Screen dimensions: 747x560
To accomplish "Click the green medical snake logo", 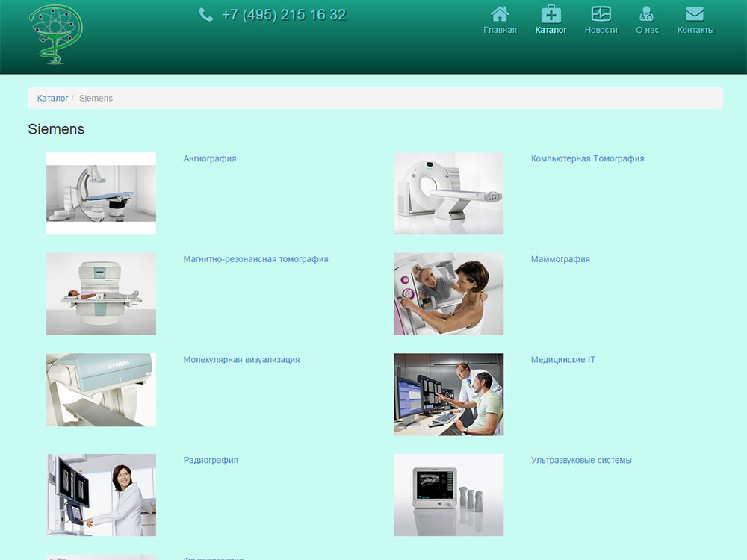I will (56, 34).
